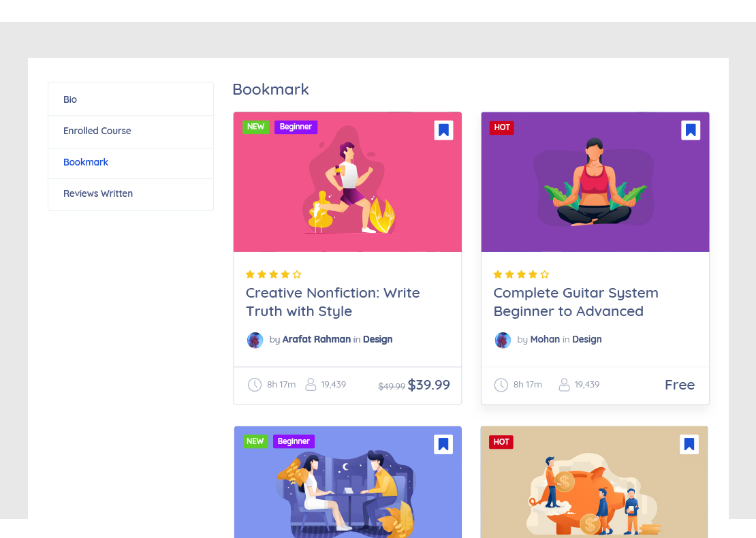
Task: Toggle bookmark on Complete Guitar System course
Action: (x=691, y=130)
